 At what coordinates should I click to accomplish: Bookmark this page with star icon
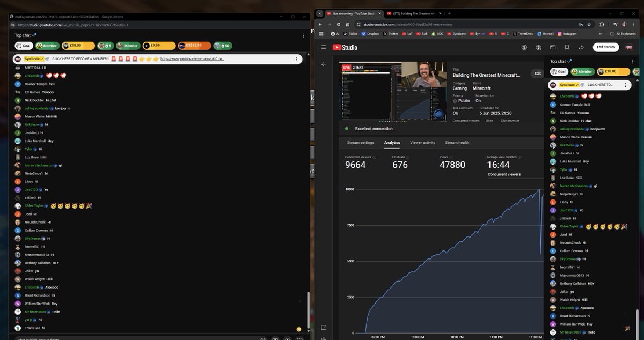590,24
